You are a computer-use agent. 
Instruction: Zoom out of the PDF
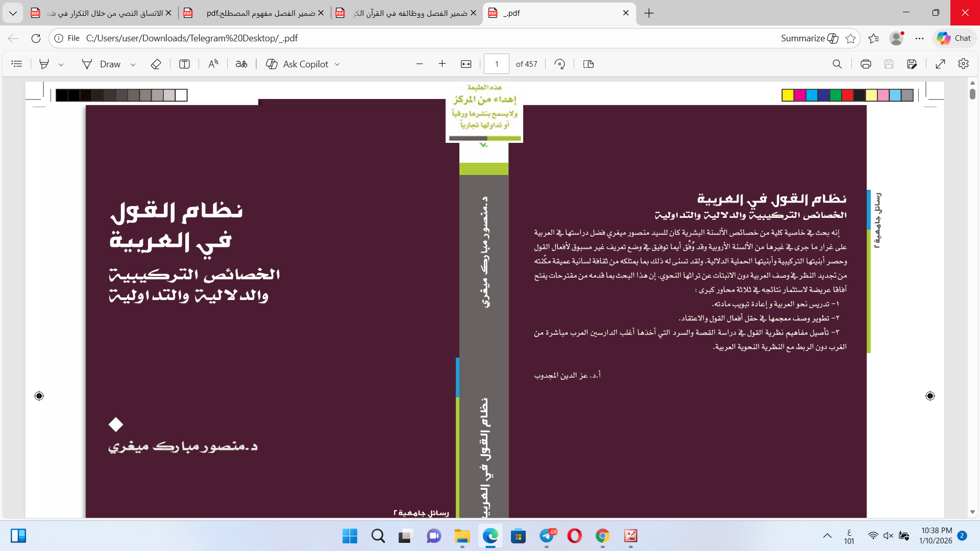[x=420, y=64]
